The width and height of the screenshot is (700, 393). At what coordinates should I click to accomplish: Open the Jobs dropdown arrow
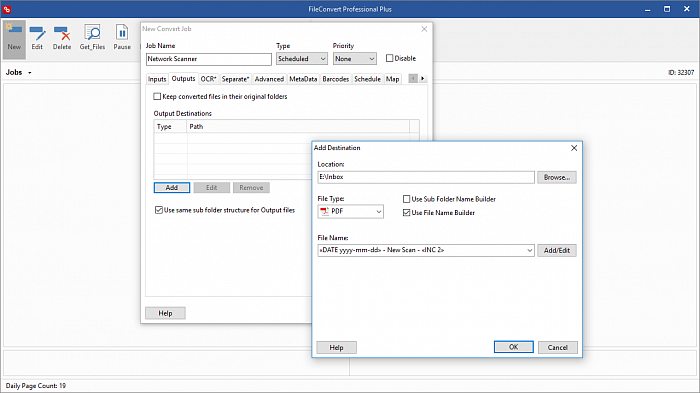(x=30, y=72)
